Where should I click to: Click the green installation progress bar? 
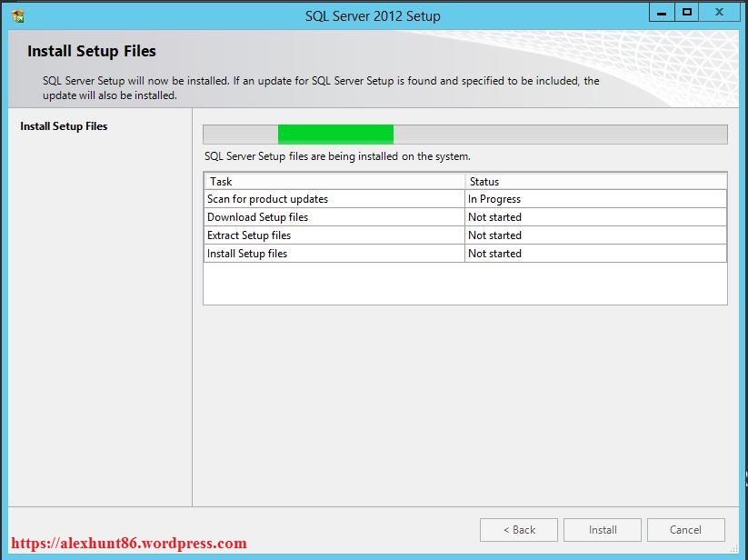(336, 134)
